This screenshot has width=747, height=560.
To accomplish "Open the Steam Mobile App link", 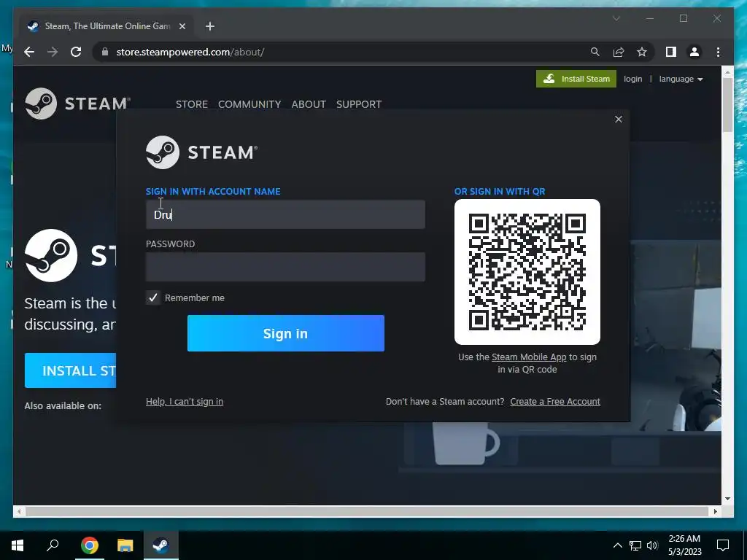I will [x=529, y=357].
